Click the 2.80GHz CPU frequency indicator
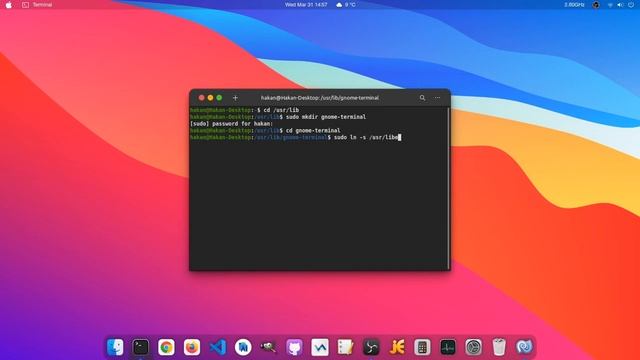Image resolution: width=640 pixels, height=360 pixels. [574, 5]
